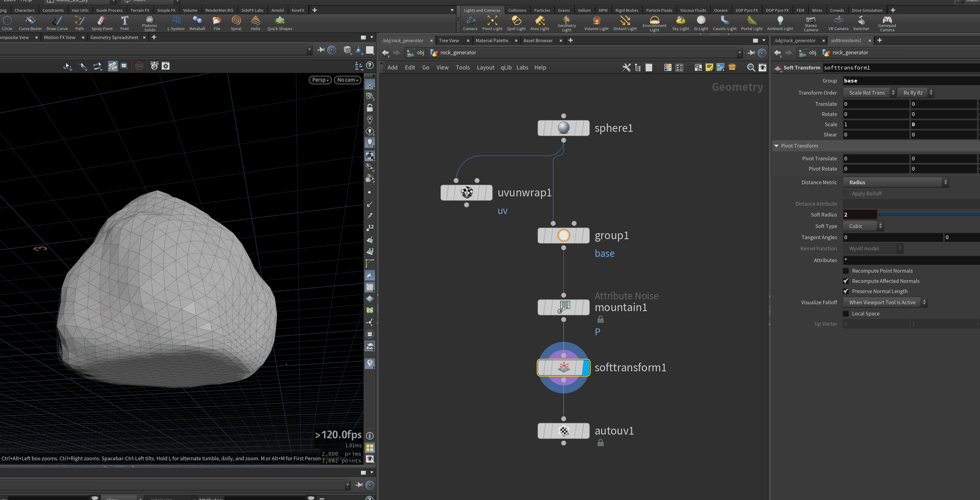Add a Spot Light from shelf
This screenshot has height=500, width=980.
pos(516,23)
